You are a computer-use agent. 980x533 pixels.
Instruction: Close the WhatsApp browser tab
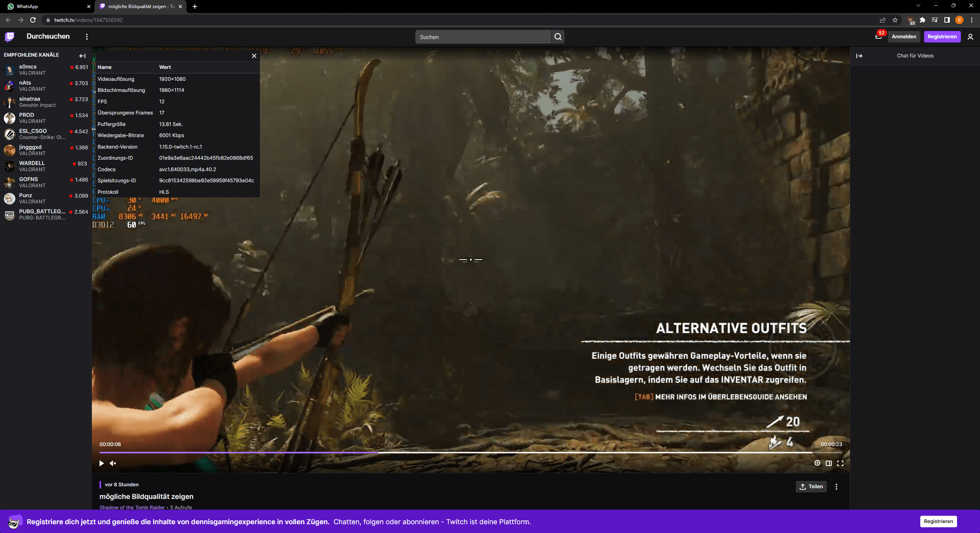click(x=89, y=7)
